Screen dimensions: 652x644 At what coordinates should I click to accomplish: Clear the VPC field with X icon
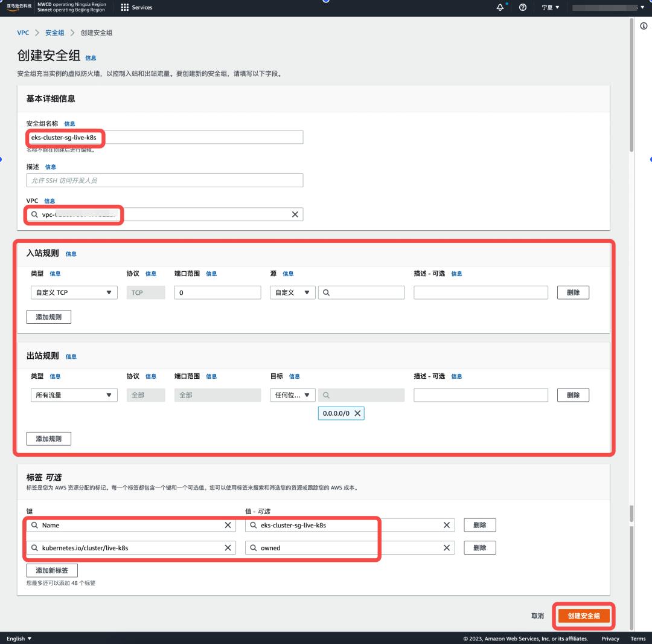295,214
